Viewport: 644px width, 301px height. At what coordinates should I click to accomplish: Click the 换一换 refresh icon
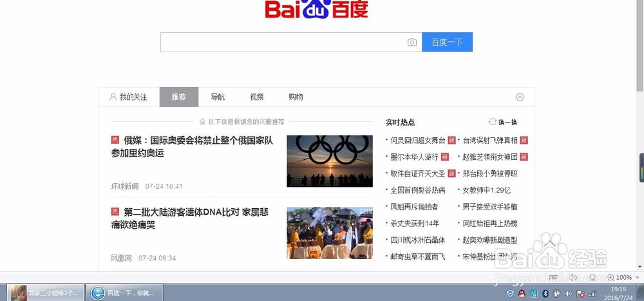[493, 122]
